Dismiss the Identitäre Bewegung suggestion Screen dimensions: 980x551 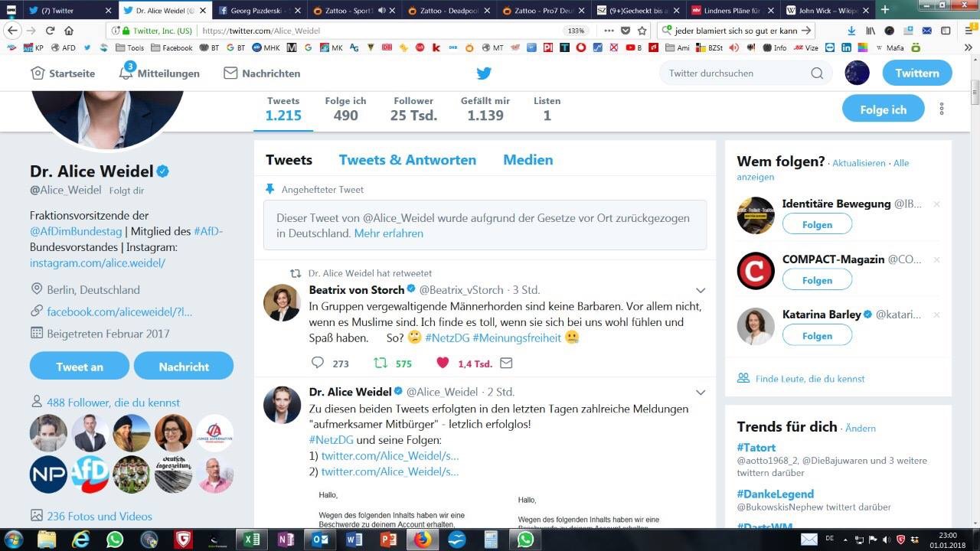pyautogui.click(x=936, y=204)
